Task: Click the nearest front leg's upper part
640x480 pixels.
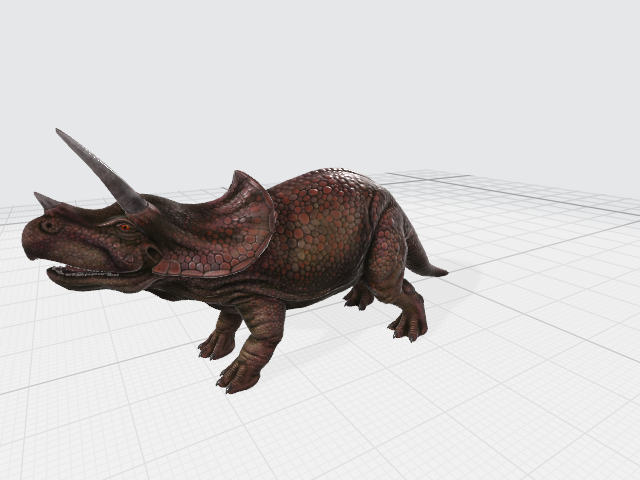Action: pos(262,320)
